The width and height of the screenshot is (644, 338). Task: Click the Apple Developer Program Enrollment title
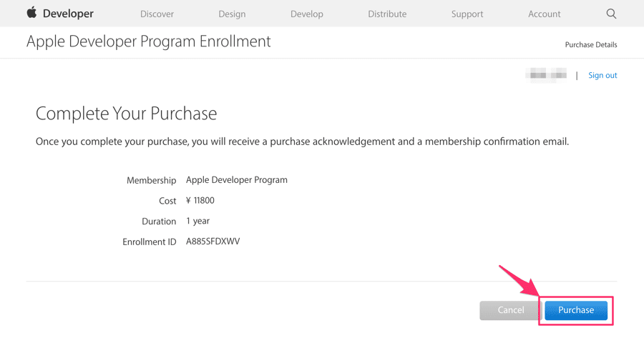[149, 41]
